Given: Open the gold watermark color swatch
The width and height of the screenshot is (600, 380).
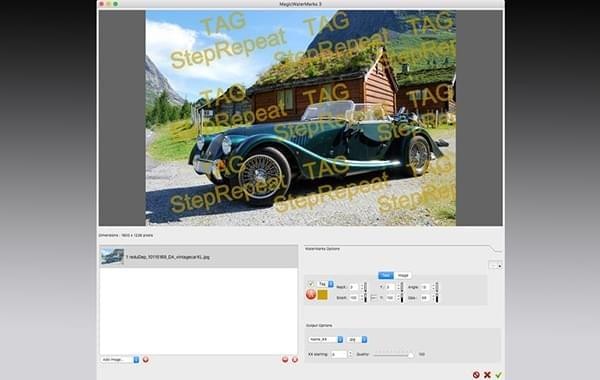Looking at the screenshot, I should pyautogui.click(x=323, y=295).
